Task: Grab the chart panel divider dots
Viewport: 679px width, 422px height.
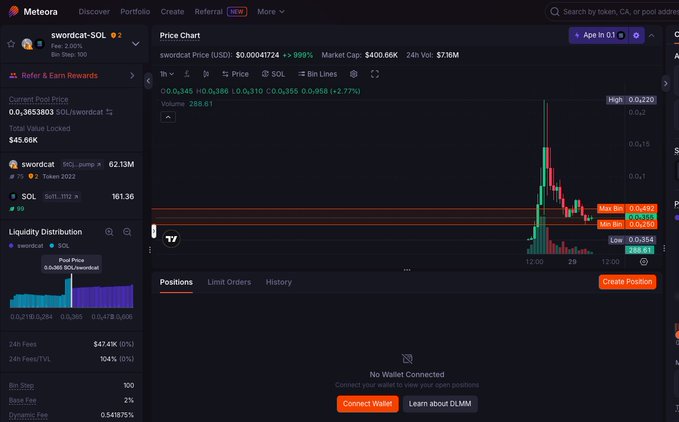Action: pyautogui.click(x=407, y=270)
